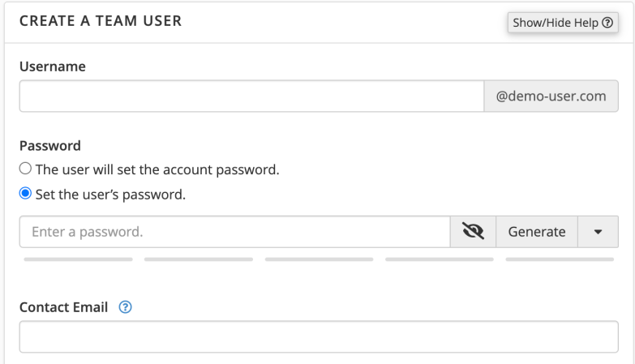Focus the Username text field
Screen dimensions: 635x364
[251, 96]
